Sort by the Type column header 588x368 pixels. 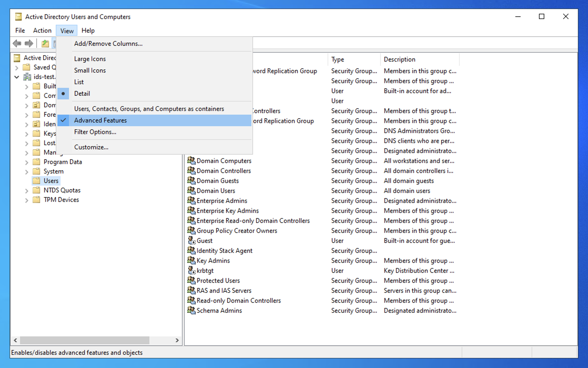click(354, 59)
